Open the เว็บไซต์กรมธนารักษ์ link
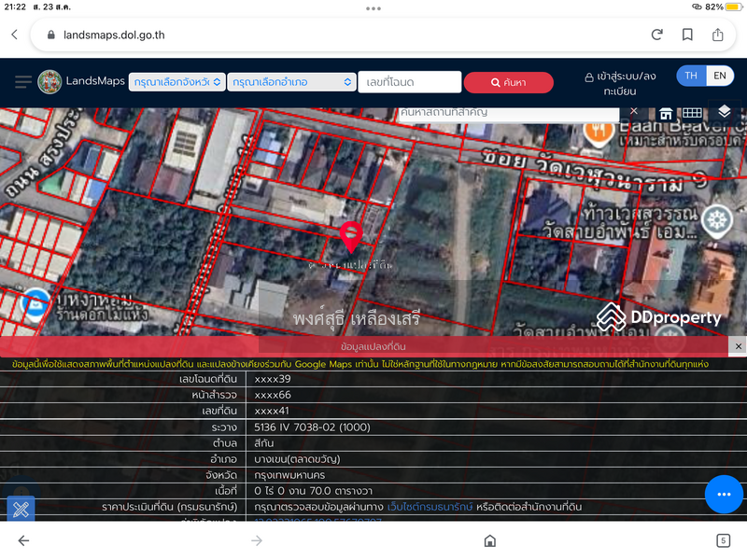The width and height of the screenshot is (747, 560). pos(430,507)
